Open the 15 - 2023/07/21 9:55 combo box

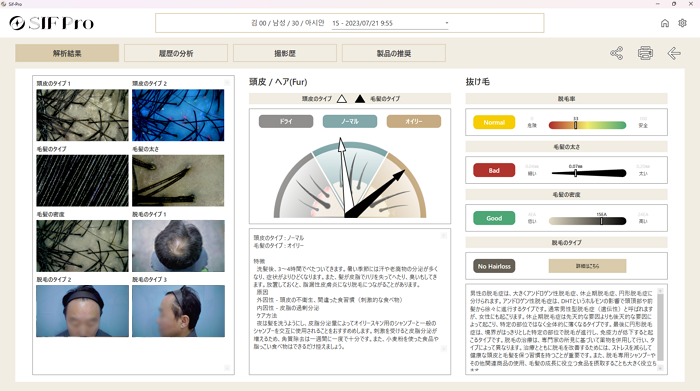click(390, 23)
